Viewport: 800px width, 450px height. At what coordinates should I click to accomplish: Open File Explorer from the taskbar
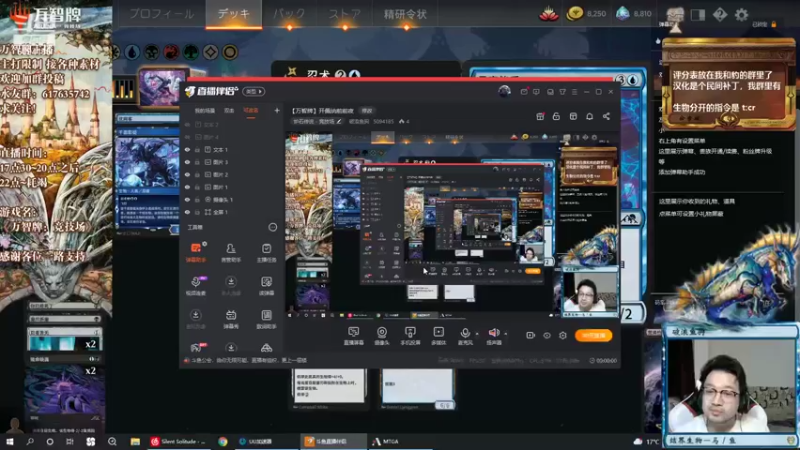click(135, 441)
